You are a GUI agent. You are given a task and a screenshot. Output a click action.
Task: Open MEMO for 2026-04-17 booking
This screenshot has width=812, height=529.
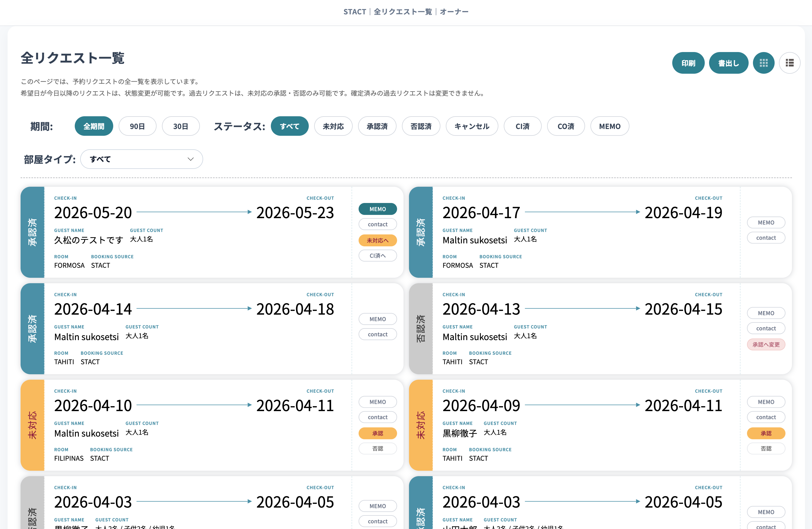(766, 222)
